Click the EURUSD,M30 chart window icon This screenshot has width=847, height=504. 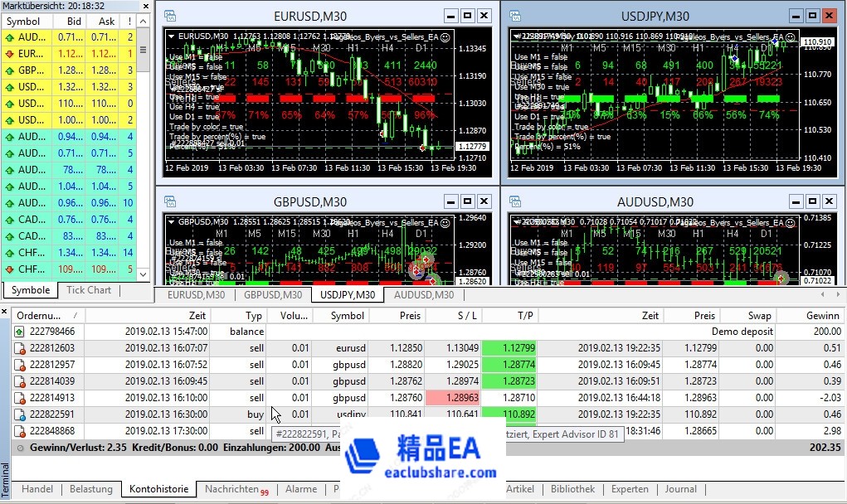(169, 16)
